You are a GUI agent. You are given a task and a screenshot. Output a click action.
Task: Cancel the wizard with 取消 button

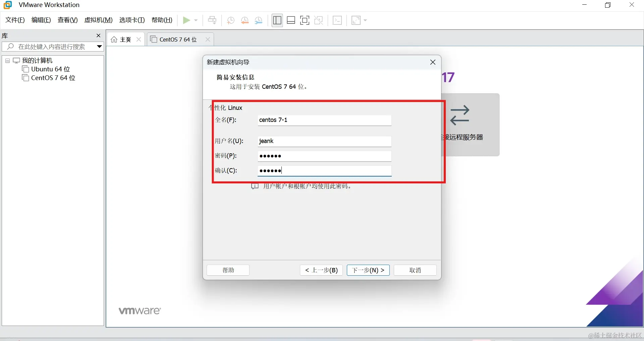tap(415, 270)
